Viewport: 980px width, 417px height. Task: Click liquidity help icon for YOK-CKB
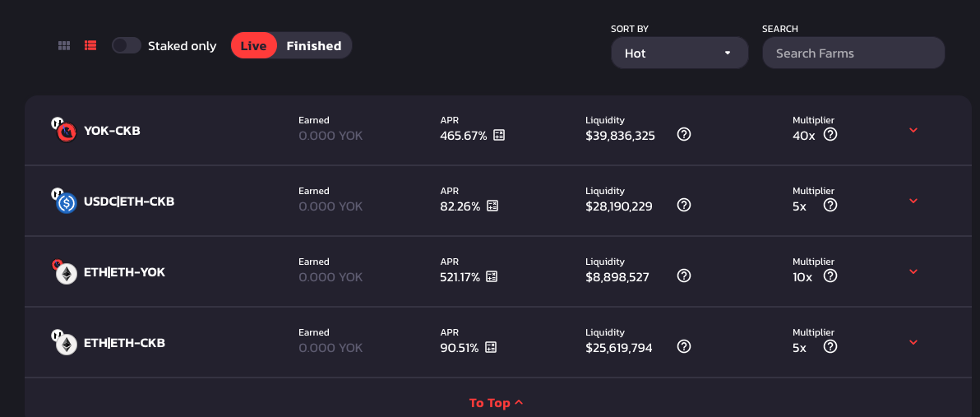684,134
